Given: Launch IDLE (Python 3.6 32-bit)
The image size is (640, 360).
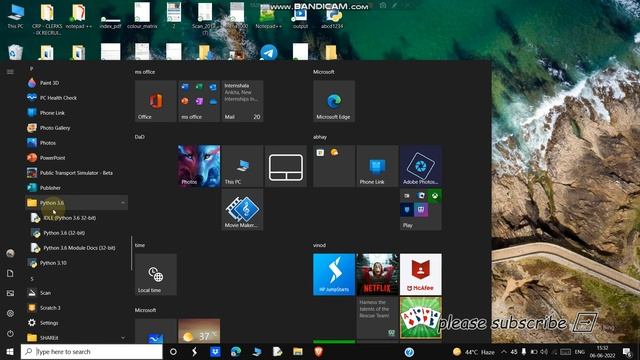Looking at the screenshot, I should click(77, 218).
